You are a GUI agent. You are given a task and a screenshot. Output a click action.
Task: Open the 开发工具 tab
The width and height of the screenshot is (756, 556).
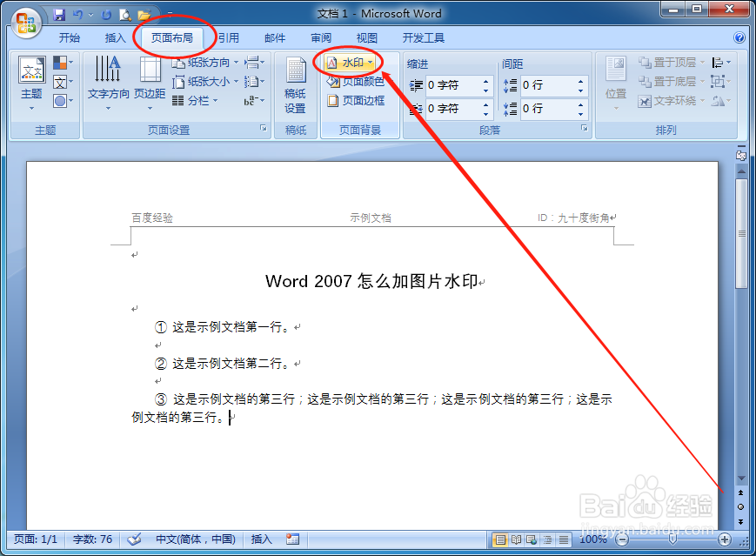pos(424,37)
